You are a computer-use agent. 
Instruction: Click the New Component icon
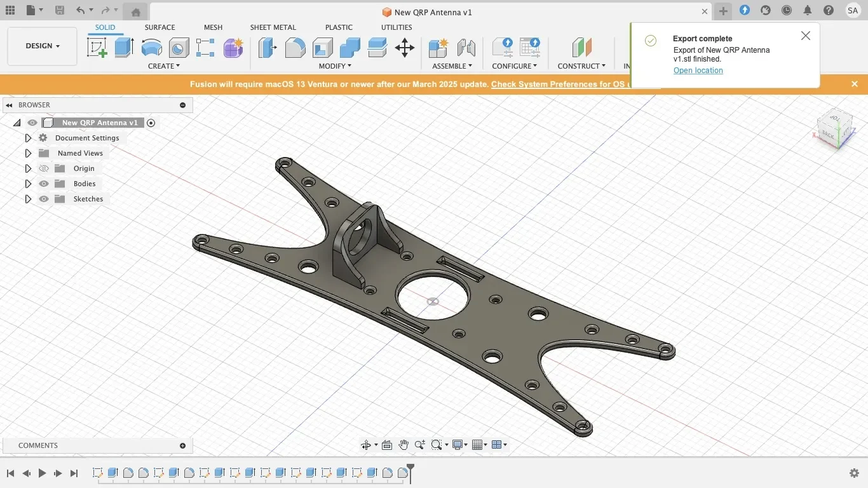point(438,48)
